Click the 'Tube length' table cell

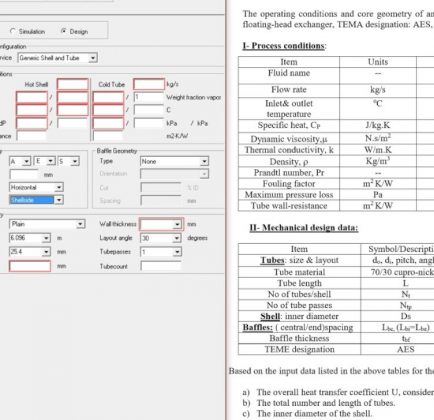299,283
